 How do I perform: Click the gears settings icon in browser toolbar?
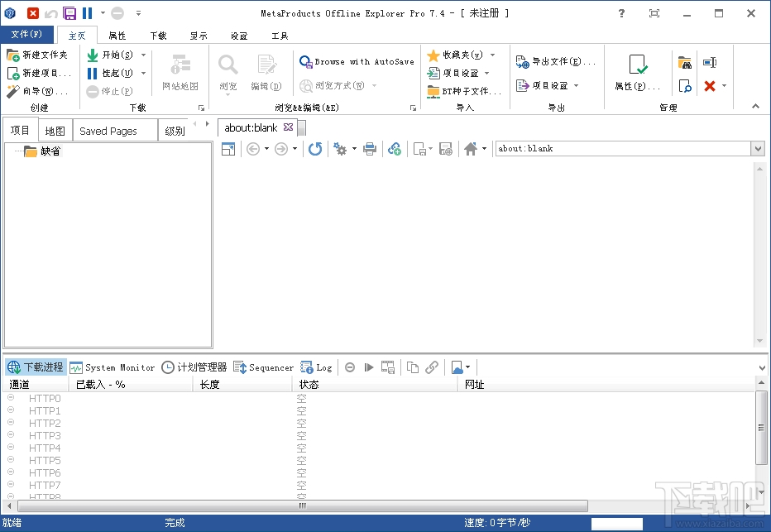click(340, 148)
